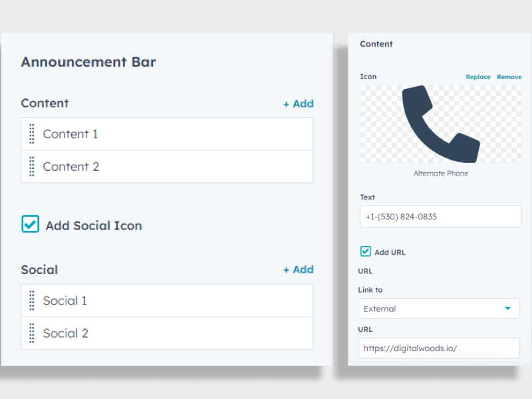Screen dimensions: 532x399
Task: Open the Link to dropdown set to External
Action: tap(439, 309)
